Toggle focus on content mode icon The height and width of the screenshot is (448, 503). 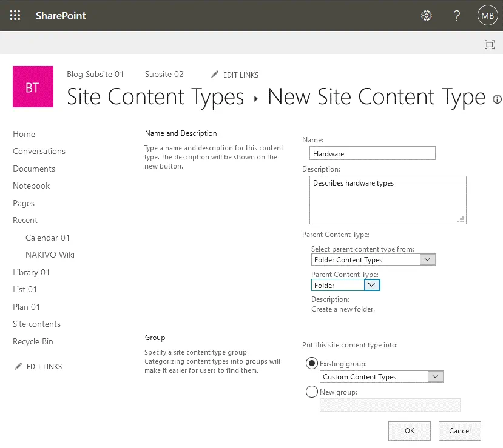pyautogui.click(x=489, y=44)
